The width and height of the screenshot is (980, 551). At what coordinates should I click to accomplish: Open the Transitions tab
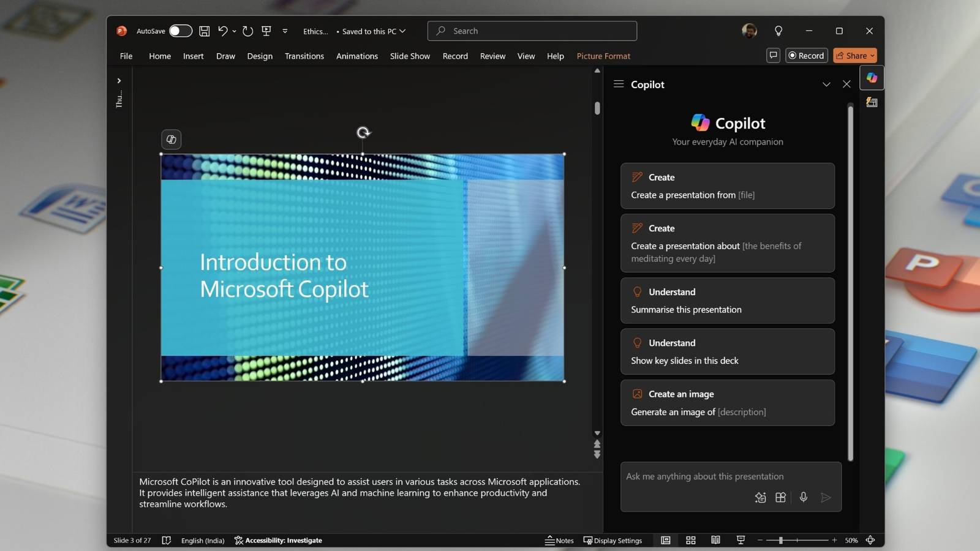pos(304,56)
